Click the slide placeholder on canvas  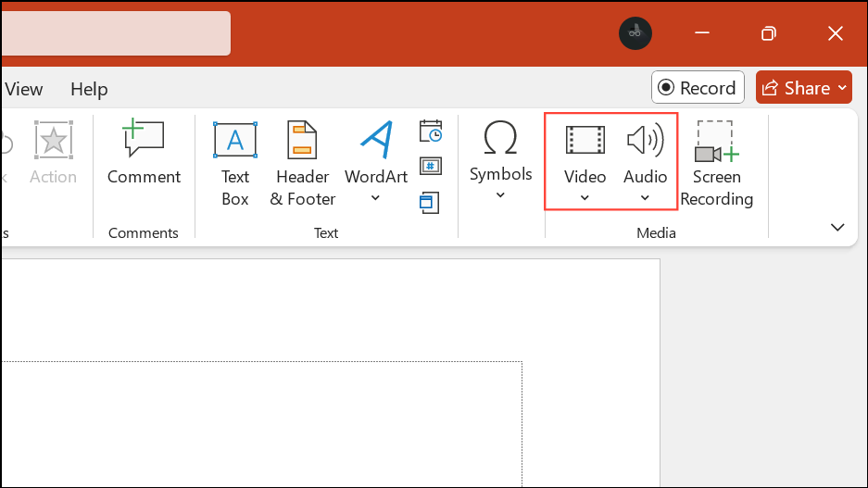point(259,424)
